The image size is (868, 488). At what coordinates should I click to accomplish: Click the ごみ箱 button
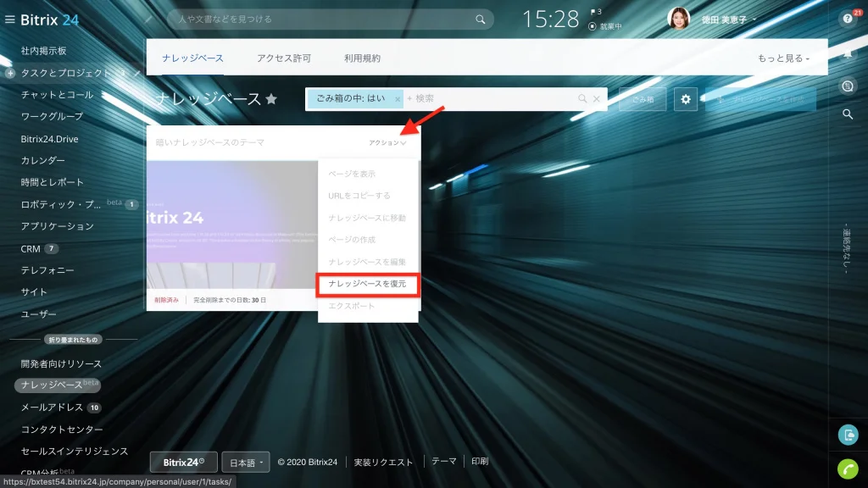click(x=643, y=99)
